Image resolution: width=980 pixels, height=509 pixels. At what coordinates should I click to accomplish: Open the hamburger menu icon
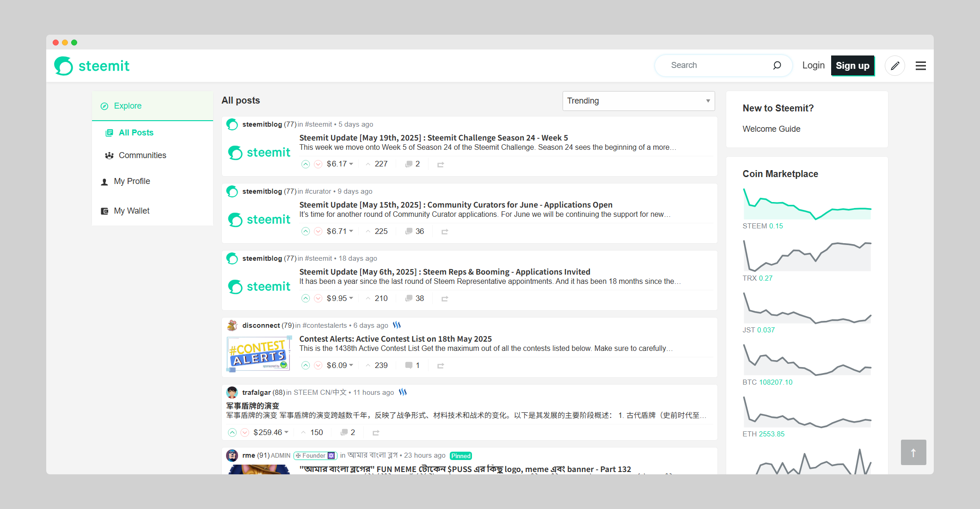point(920,66)
